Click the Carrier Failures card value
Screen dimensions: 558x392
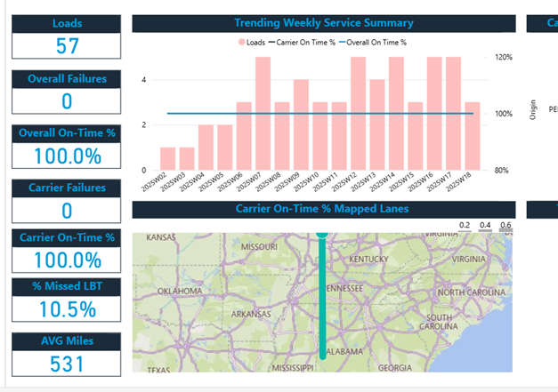coord(67,211)
